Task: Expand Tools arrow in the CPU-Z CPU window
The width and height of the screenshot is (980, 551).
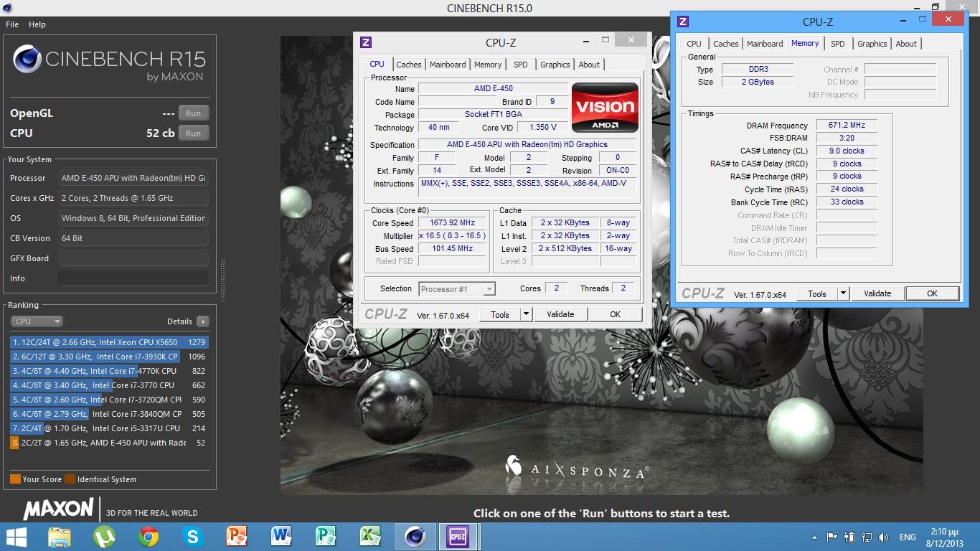Action: coord(526,314)
